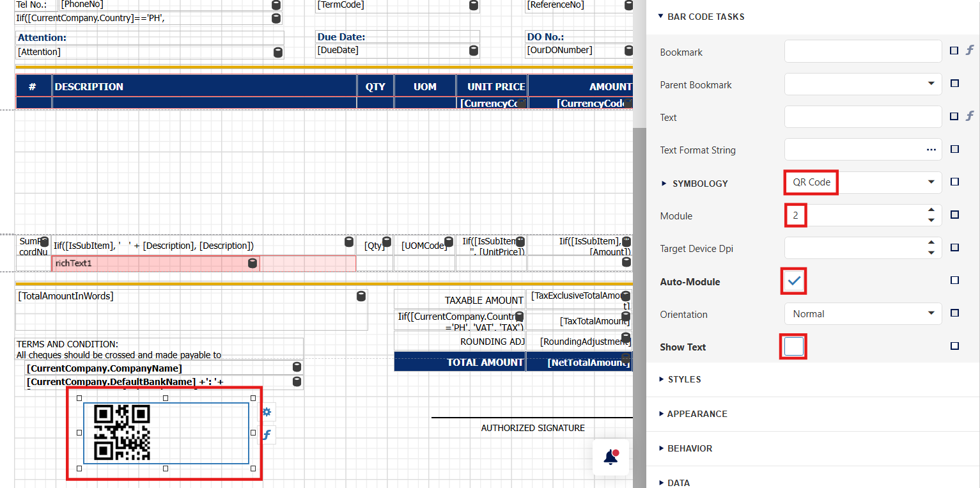Click the property marker square beside Auto-Module
The width and height of the screenshot is (980, 488).
954,280
